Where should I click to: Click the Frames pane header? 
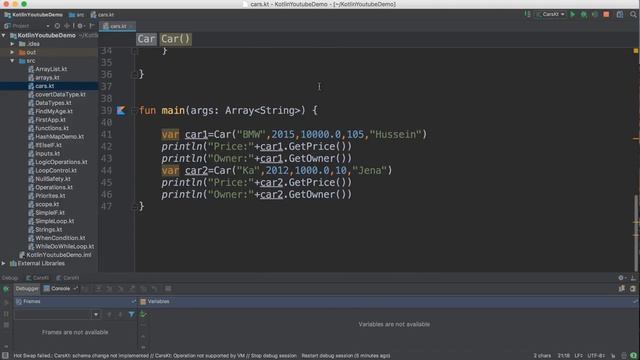click(76, 302)
